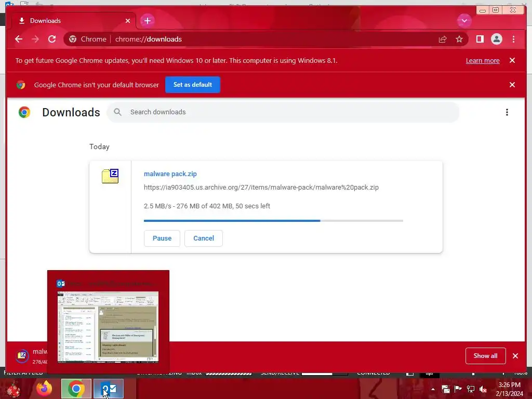Select the Downloads tab
532x399 pixels.
click(74, 21)
